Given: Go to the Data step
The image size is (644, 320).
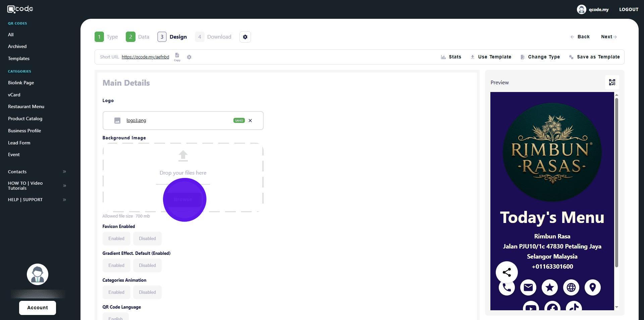Looking at the screenshot, I should [138, 37].
